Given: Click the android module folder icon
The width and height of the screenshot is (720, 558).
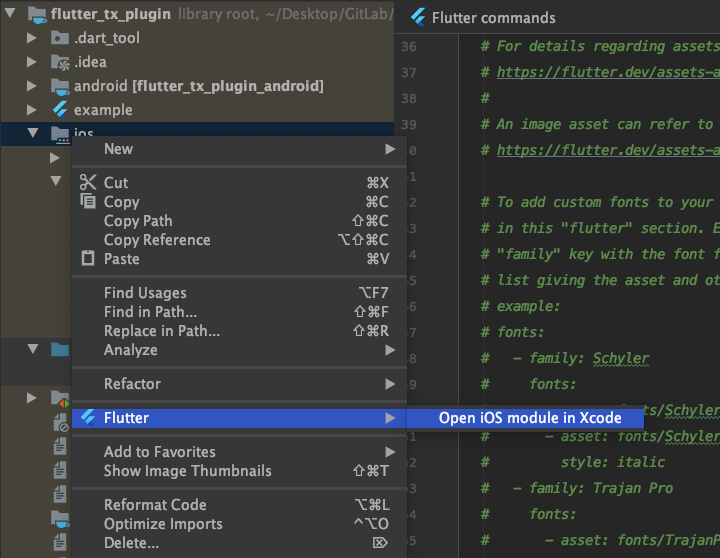Looking at the screenshot, I should [x=60, y=86].
